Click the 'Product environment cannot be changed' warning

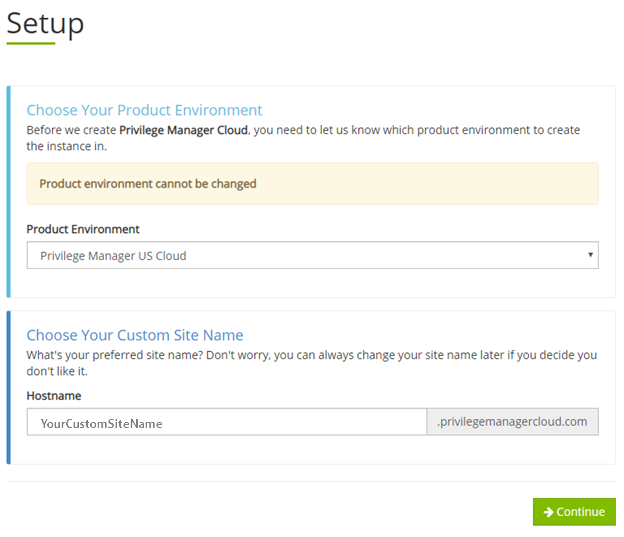[148, 184]
